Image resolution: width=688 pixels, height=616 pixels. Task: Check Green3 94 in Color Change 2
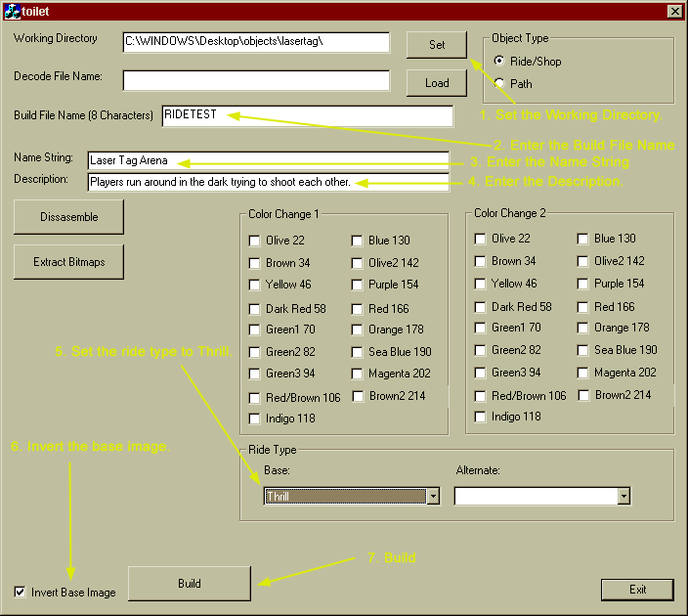click(480, 373)
